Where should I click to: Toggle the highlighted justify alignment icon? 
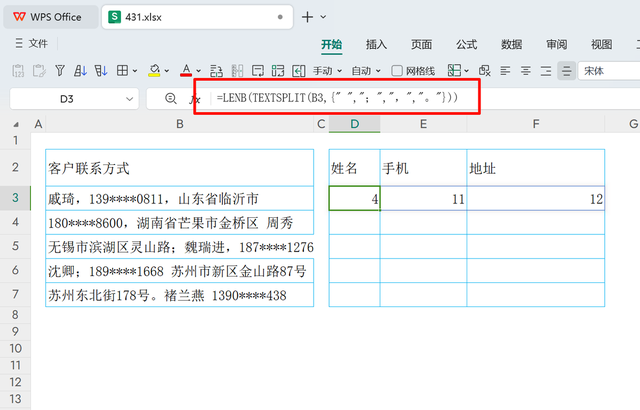567,71
